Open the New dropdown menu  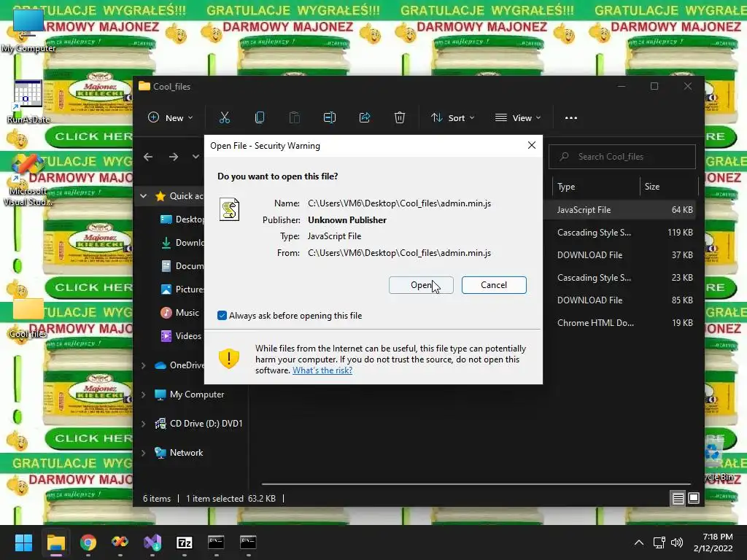coord(171,117)
